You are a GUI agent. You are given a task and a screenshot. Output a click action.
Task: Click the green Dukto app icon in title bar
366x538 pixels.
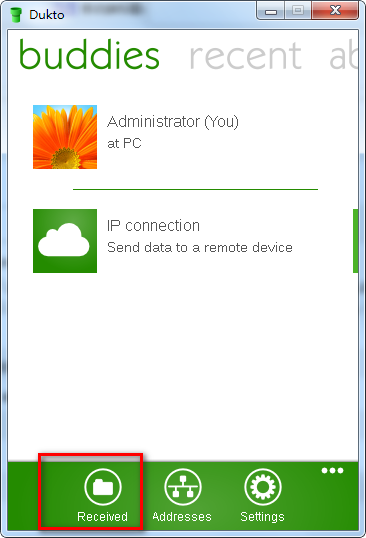16,14
